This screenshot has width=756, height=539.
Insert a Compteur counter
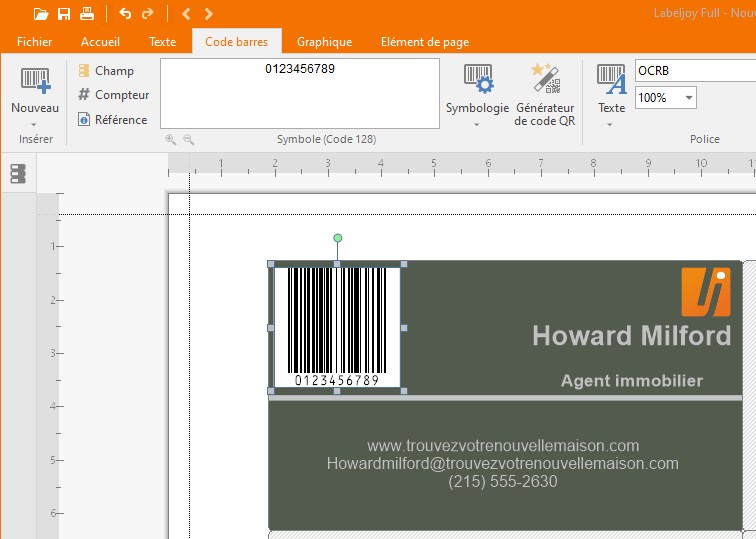pos(114,95)
